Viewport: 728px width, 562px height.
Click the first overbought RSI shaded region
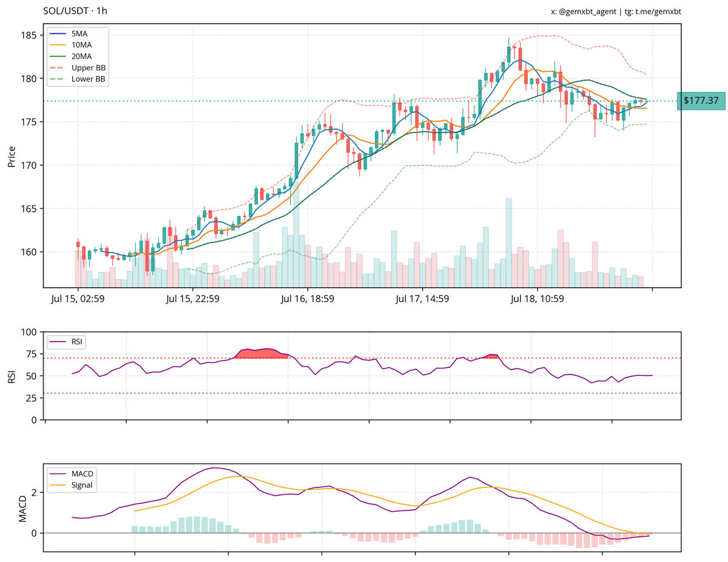tap(261, 353)
